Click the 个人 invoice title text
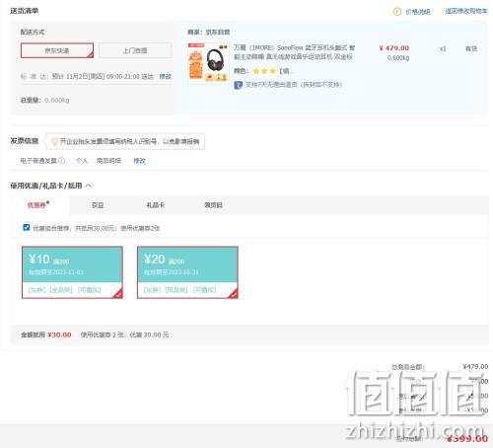This screenshot has height=448, width=493. click(82, 161)
